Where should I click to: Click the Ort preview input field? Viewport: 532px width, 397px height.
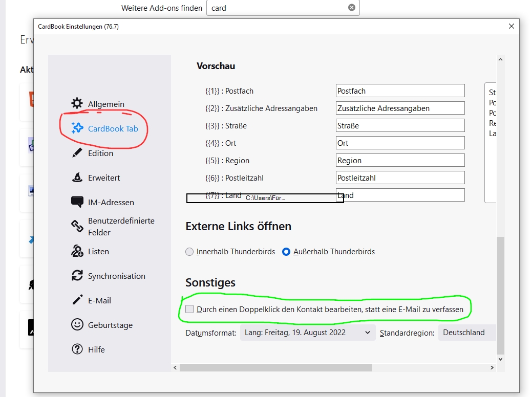click(400, 143)
